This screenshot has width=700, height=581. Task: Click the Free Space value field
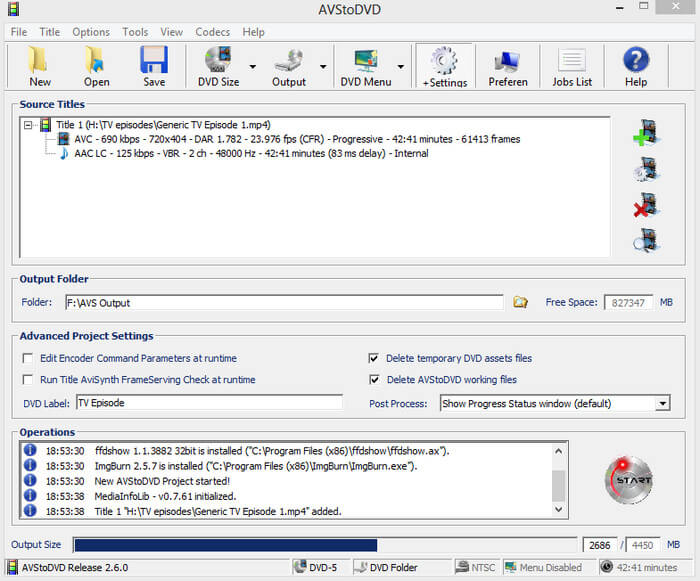coord(628,303)
